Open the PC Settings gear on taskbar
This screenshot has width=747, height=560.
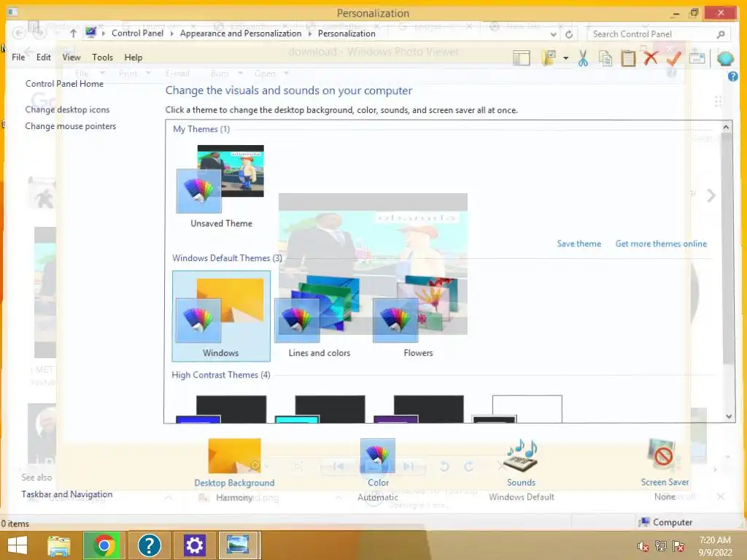pyautogui.click(x=194, y=545)
